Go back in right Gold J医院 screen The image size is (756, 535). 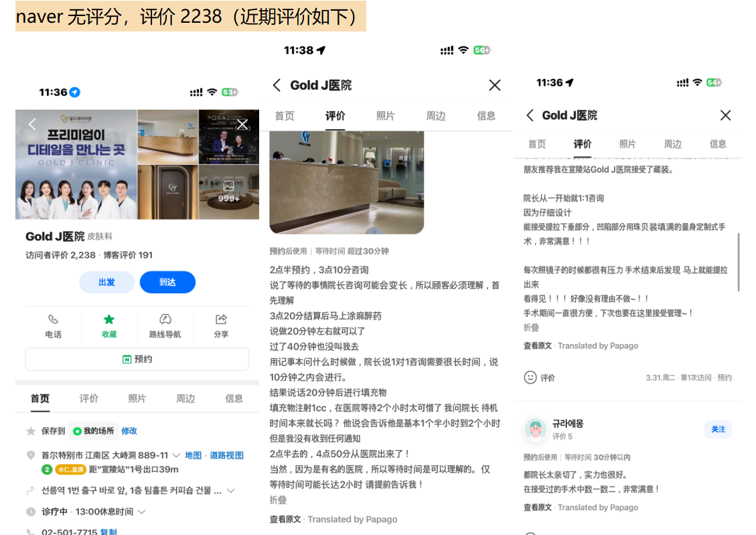point(530,115)
